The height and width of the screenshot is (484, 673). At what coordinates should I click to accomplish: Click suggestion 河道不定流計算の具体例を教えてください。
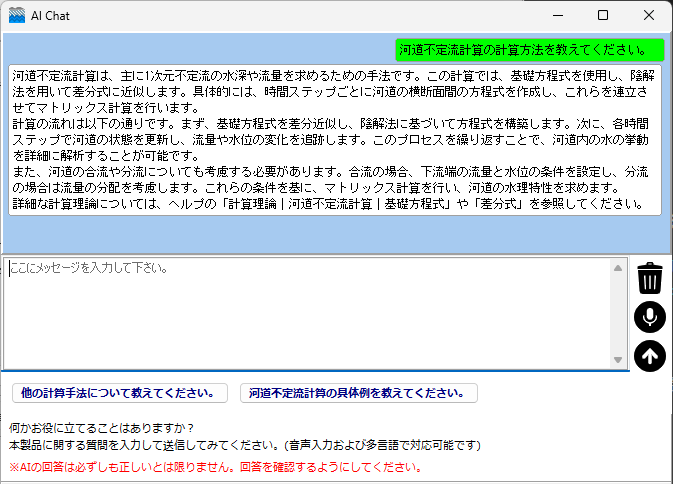pos(359,393)
